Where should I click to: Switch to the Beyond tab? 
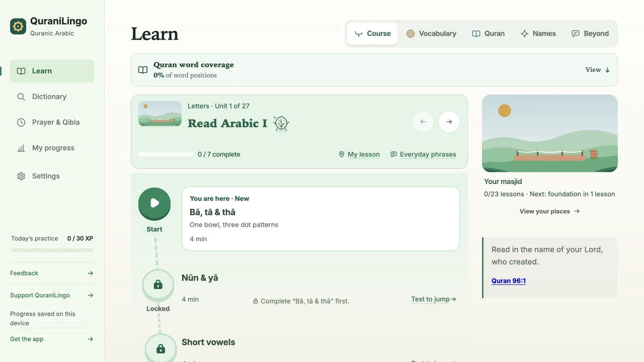pyautogui.click(x=590, y=34)
